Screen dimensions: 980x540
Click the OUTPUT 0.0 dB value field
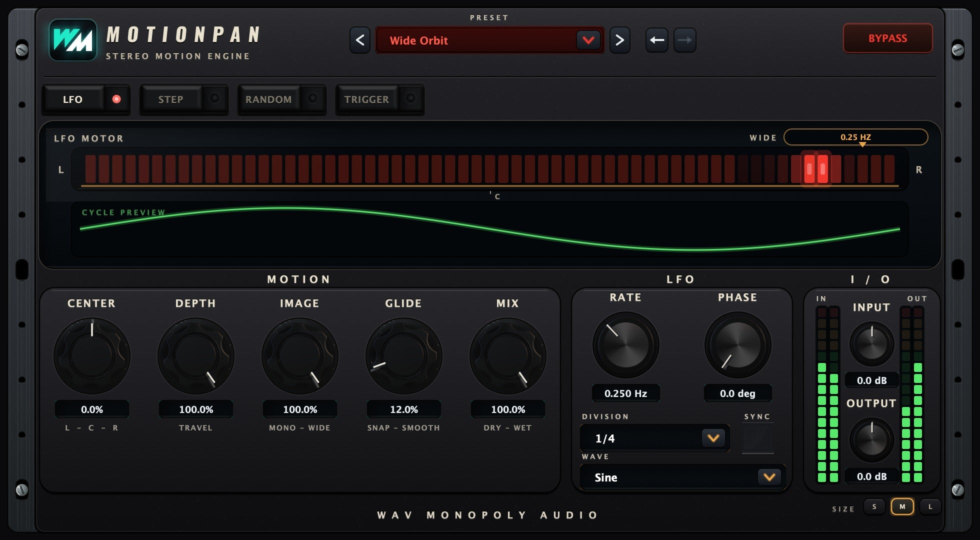872,476
